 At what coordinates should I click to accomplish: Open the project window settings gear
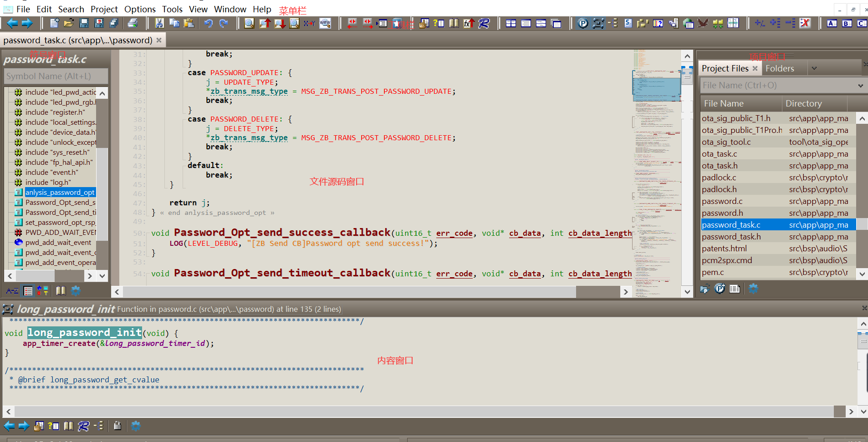pos(753,289)
